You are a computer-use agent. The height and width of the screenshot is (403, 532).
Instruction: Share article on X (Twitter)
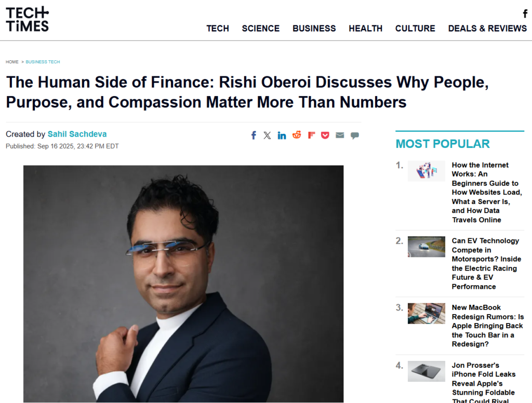click(267, 135)
